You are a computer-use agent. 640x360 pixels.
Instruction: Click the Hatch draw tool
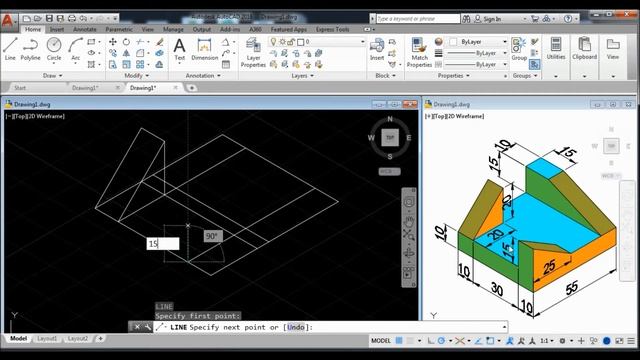91,64
